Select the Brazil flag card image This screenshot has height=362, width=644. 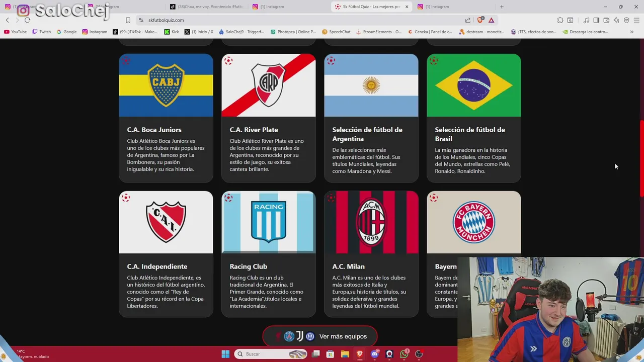(x=474, y=85)
